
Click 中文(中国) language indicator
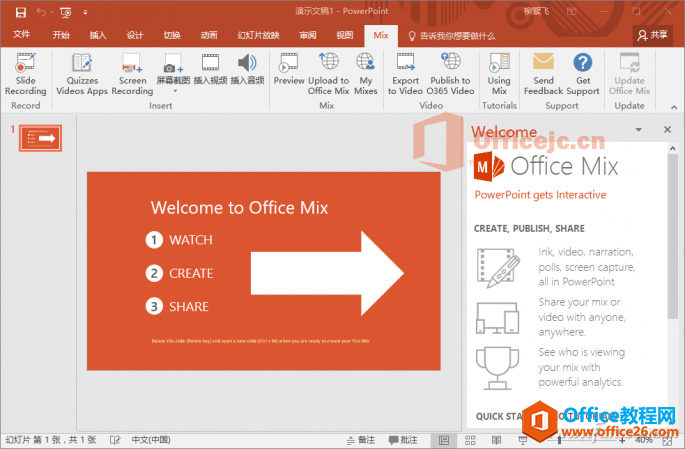[151, 440]
